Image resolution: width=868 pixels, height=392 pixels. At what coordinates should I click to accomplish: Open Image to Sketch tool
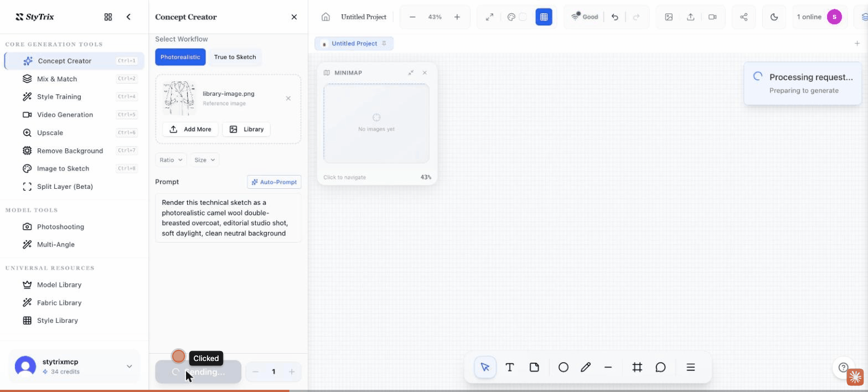[74, 168]
